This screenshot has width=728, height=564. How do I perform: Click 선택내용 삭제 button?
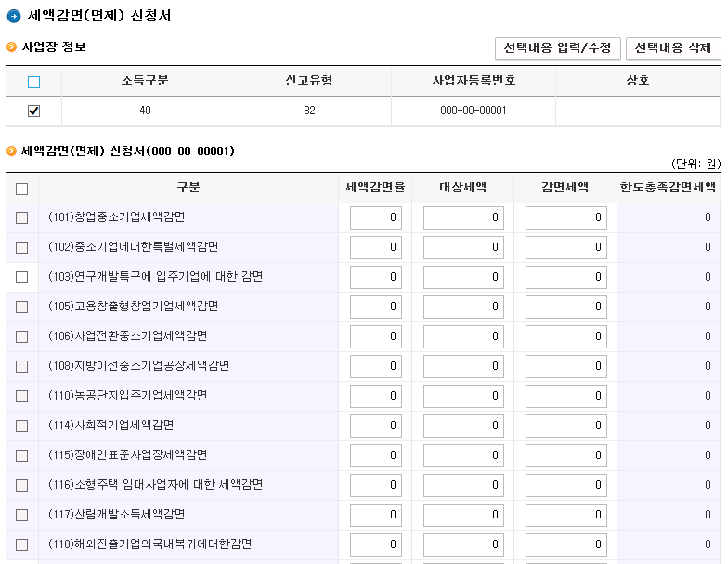pyautogui.click(x=673, y=48)
